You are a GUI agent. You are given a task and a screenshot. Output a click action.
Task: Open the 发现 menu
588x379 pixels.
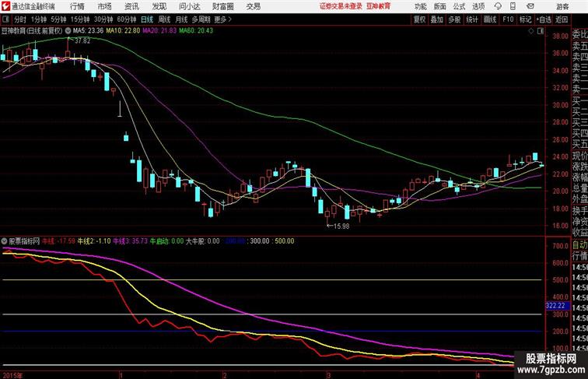(x=159, y=6)
